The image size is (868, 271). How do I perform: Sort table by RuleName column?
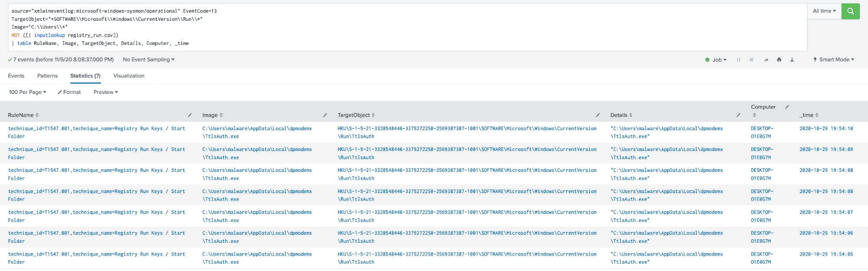click(23, 115)
